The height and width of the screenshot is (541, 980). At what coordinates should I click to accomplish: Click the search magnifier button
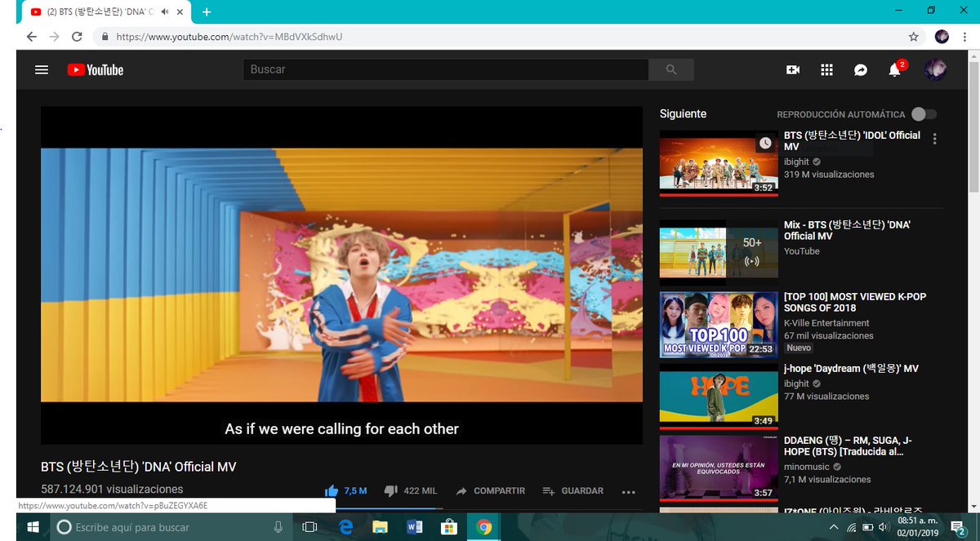click(671, 70)
